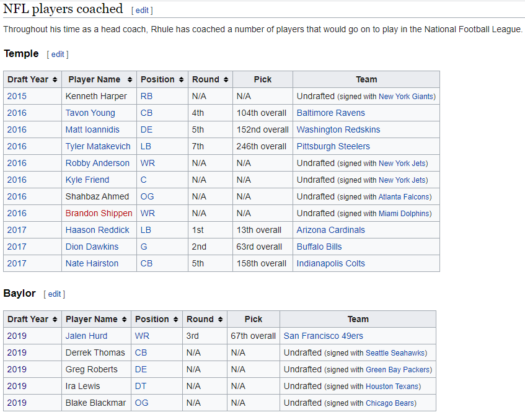Visit the Atlanta Falcons link
Screen dimensions: 525x420
tap(404, 197)
